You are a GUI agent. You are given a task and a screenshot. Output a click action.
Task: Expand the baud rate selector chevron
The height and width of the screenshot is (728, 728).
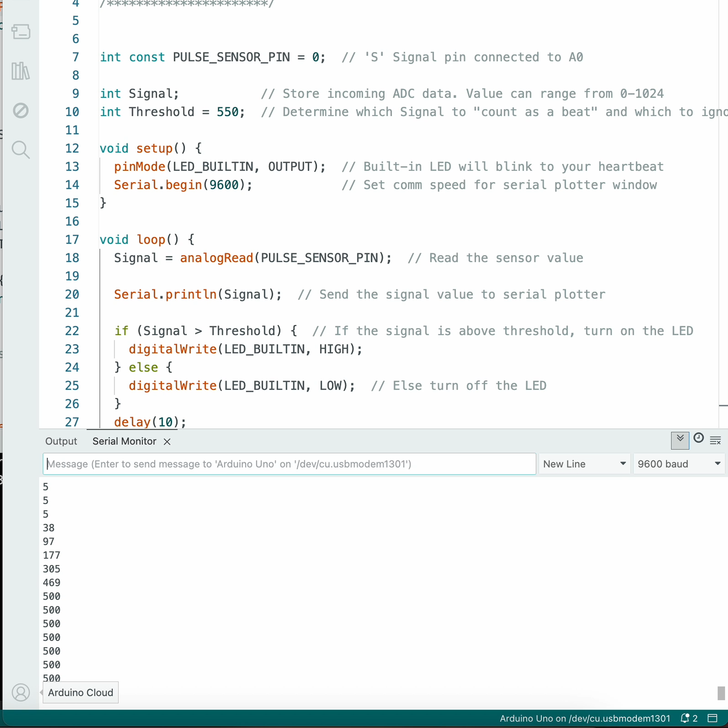717,464
